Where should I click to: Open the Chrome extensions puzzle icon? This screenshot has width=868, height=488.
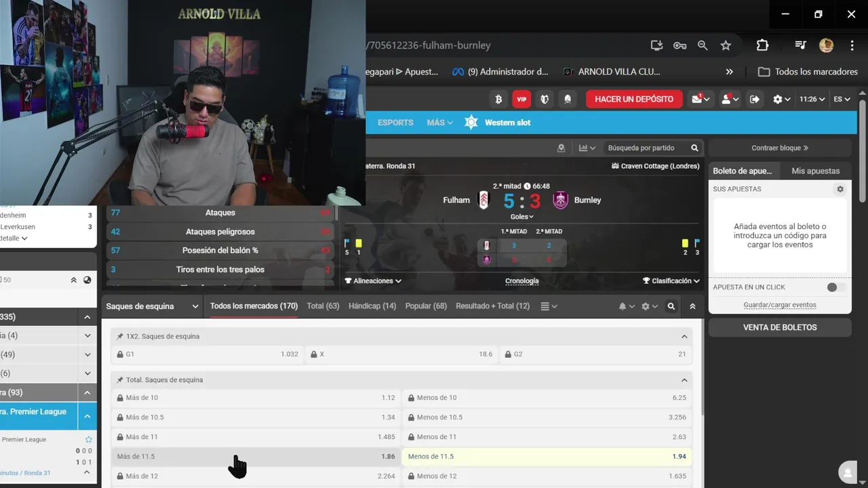pyautogui.click(x=762, y=45)
